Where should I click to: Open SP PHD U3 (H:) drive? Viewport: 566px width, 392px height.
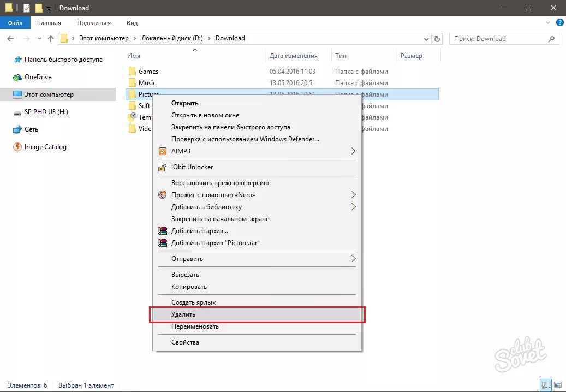[41, 112]
